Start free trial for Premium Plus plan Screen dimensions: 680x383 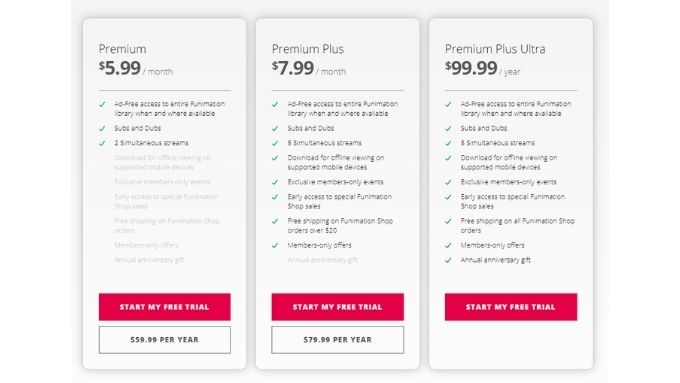(x=337, y=307)
